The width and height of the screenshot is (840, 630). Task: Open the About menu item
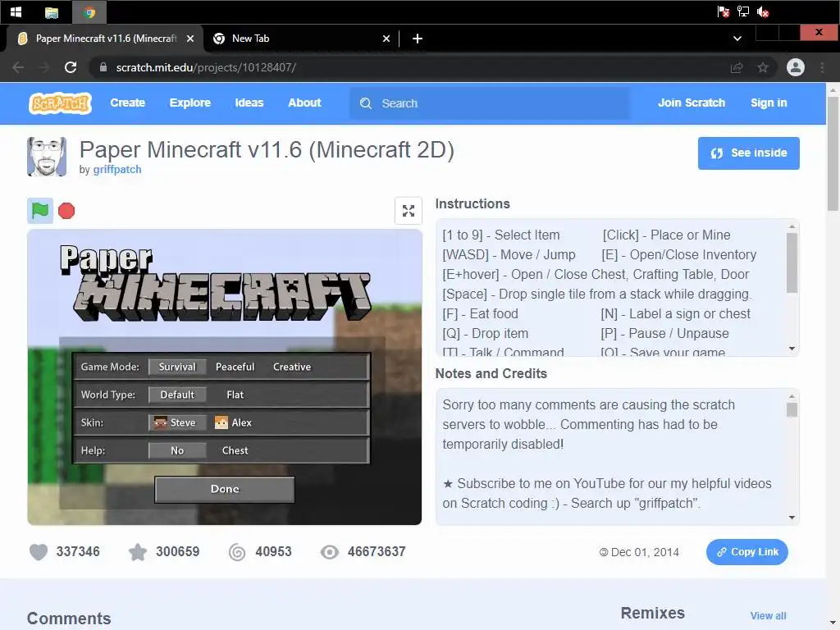[x=304, y=103]
